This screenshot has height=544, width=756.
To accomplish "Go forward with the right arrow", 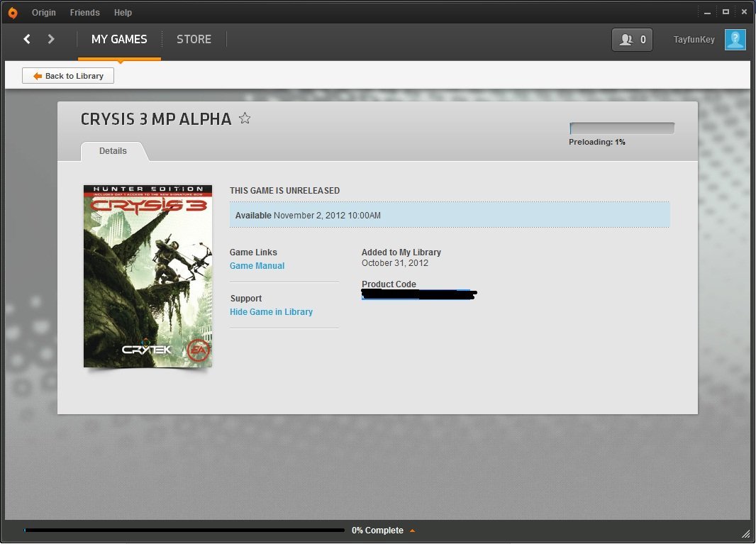I will pos(50,39).
